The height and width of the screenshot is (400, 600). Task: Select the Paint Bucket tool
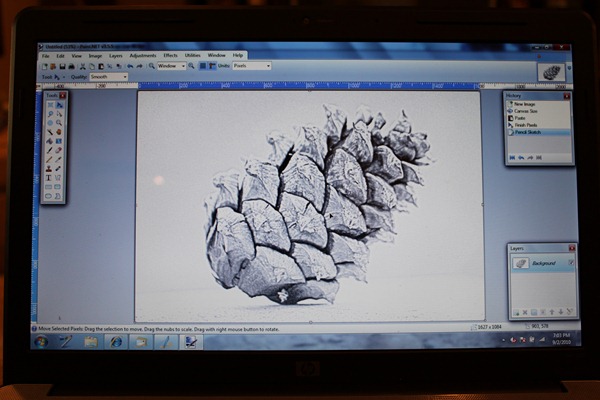50,141
